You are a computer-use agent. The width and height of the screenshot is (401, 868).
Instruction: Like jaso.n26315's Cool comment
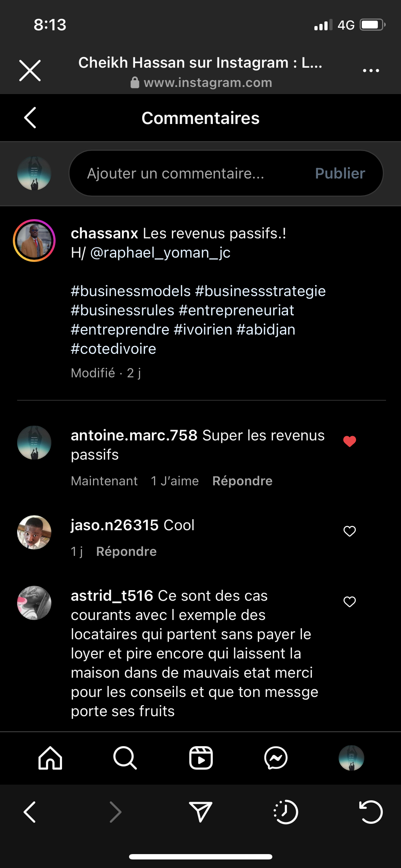(350, 531)
